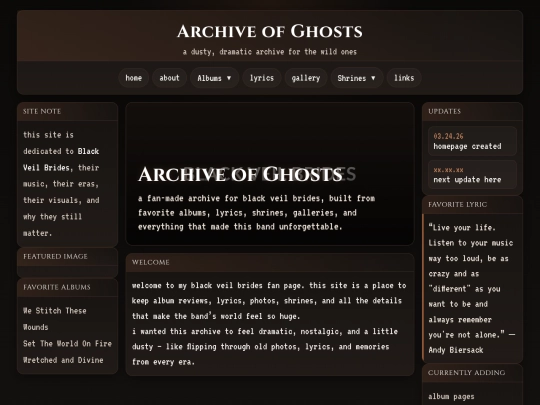Click the Andy Biersack attribution

point(456,350)
